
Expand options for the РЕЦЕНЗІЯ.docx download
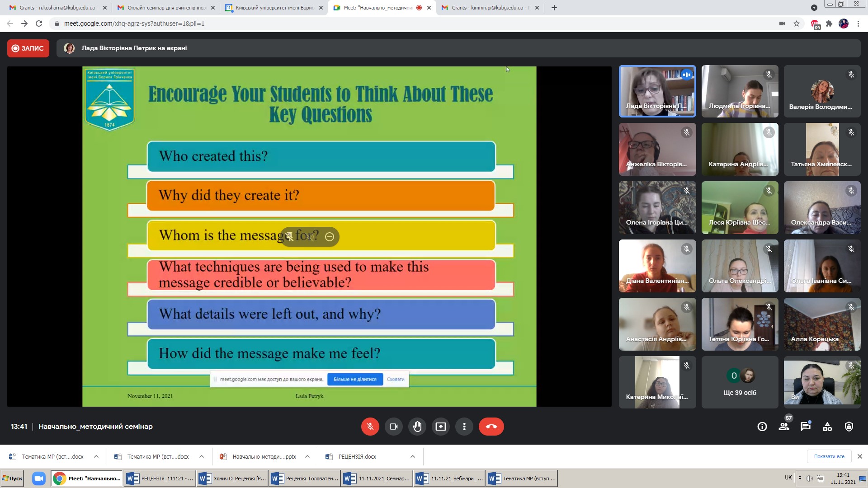tap(412, 457)
